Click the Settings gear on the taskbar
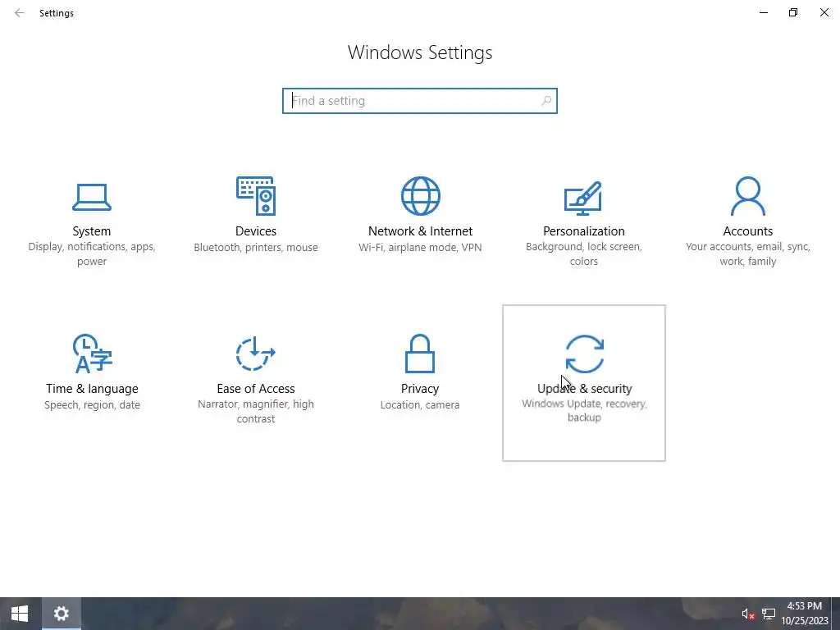Image resolution: width=840 pixels, height=630 pixels. click(x=61, y=614)
